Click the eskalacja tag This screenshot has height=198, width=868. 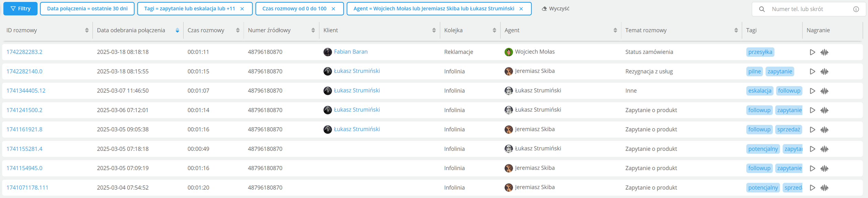760,91
